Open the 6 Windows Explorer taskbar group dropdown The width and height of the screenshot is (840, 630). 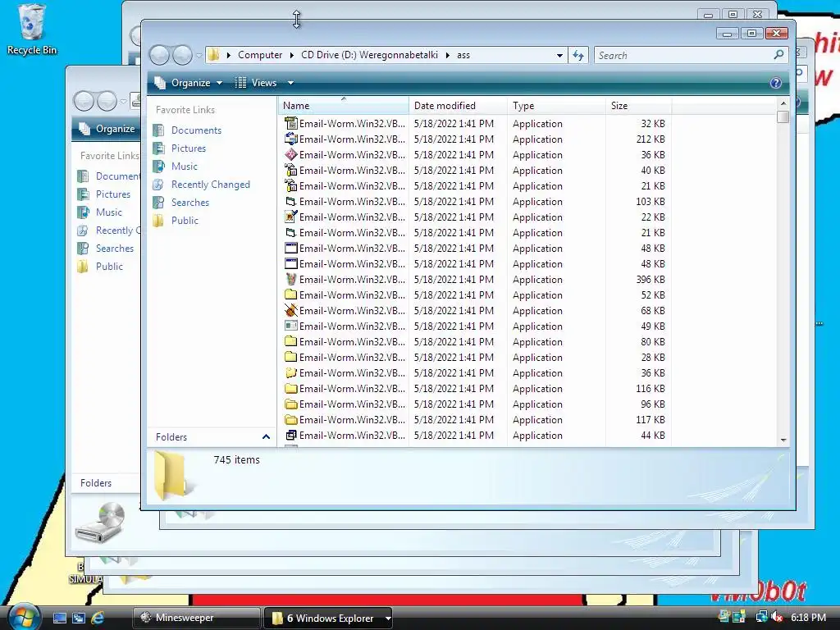pyautogui.click(x=388, y=619)
